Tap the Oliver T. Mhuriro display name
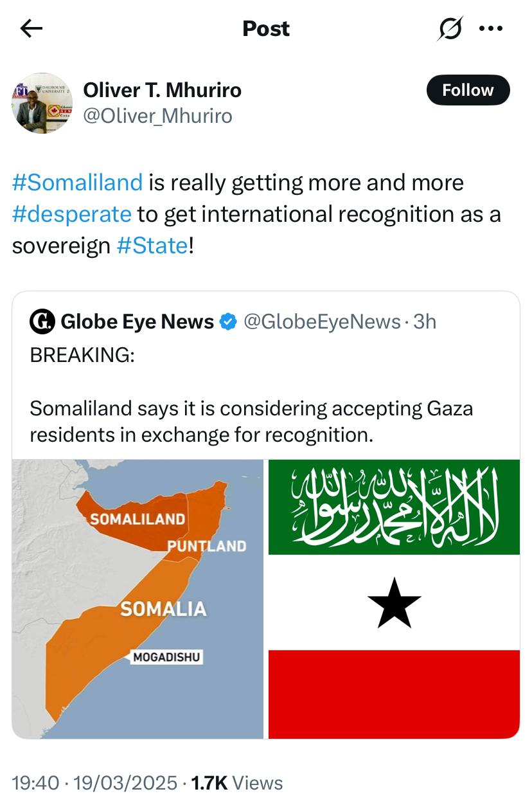The width and height of the screenshot is (532, 805). [162, 90]
